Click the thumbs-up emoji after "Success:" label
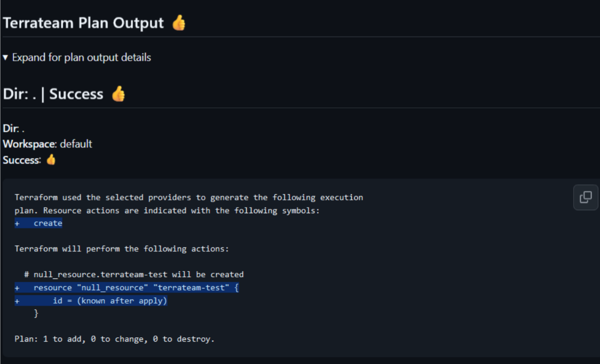 coord(51,160)
